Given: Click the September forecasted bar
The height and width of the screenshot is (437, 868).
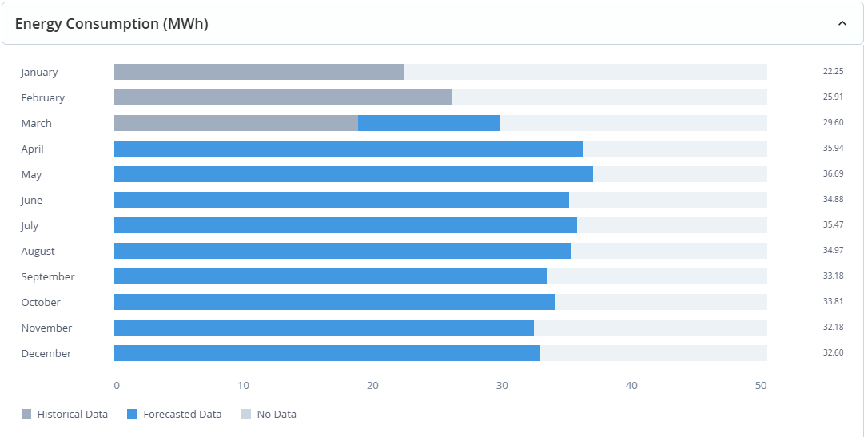Looking at the screenshot, I should [x=331, y=276].
